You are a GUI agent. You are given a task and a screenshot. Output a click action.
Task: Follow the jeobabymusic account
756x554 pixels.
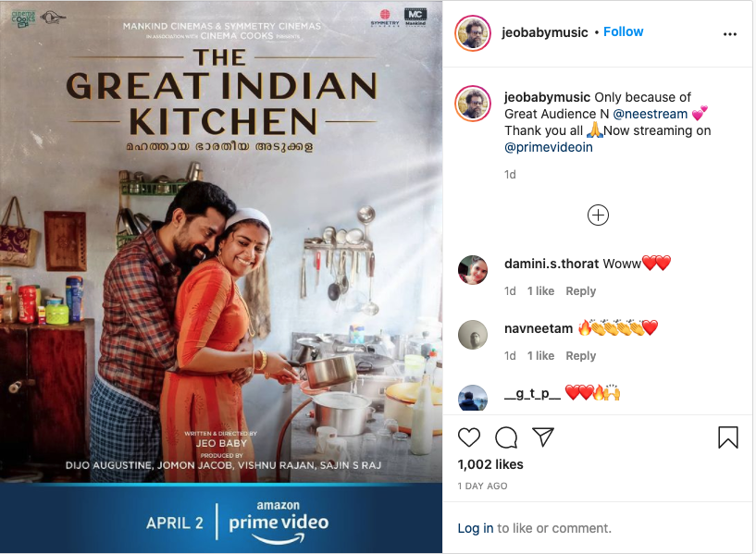624,31
